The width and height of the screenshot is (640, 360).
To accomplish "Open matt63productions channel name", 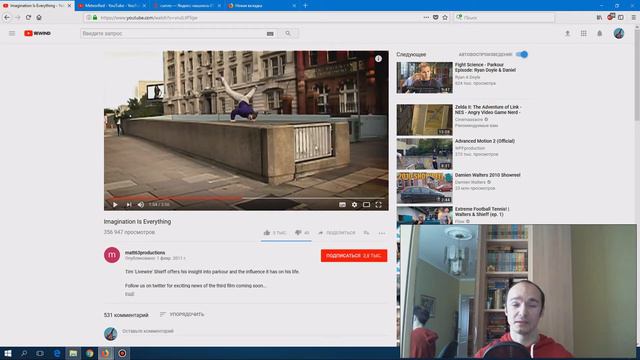I will [145, 253].
